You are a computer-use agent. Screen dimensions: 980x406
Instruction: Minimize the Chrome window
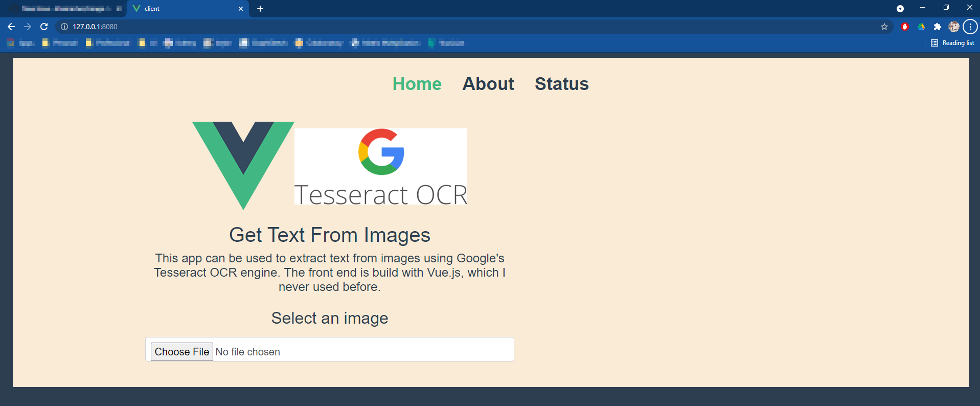(x=923, y=8)
